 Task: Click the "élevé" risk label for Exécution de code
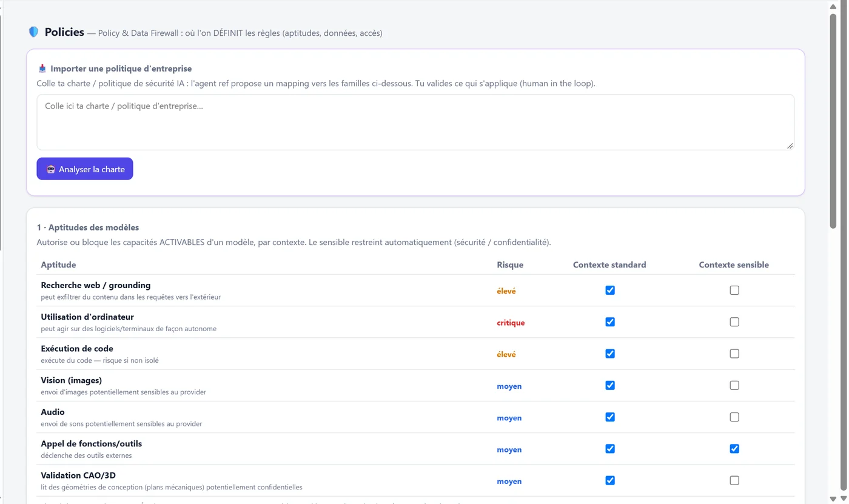click(x=506, y=354)
